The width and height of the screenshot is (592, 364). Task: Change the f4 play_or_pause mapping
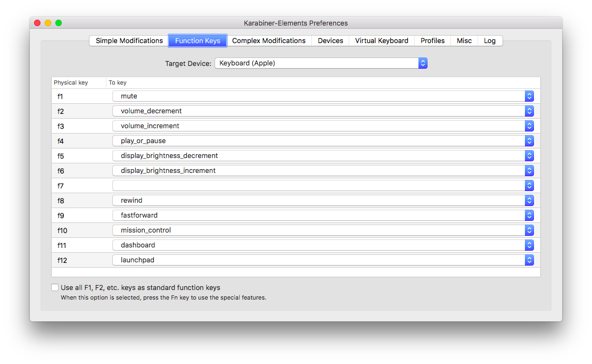(323, 141)
